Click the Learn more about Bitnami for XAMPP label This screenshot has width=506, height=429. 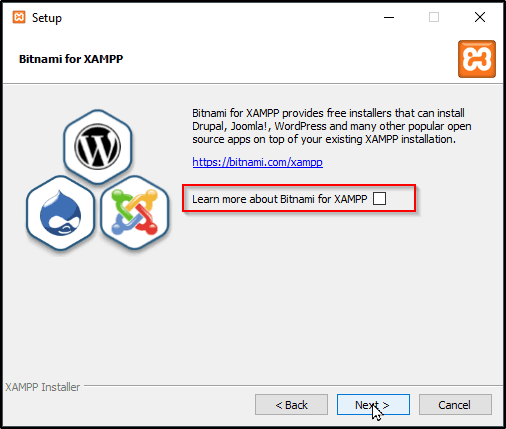tap(279, 199)
